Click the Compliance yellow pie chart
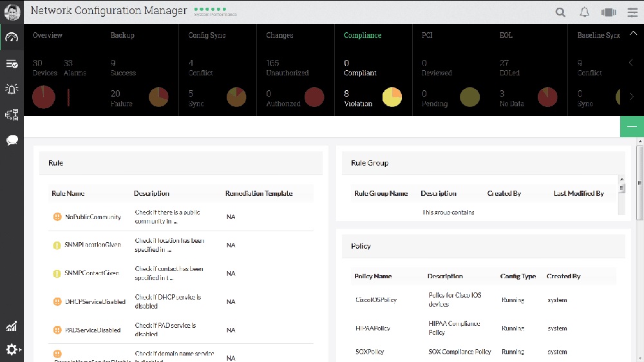Image resolution: width=644 pixels, height=362 pixels. [392, 97]
